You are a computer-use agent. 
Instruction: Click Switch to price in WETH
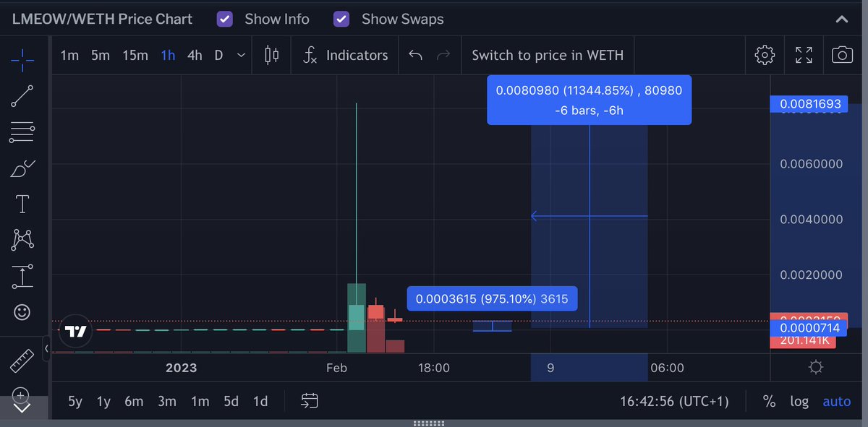click(x=548, y=55)
